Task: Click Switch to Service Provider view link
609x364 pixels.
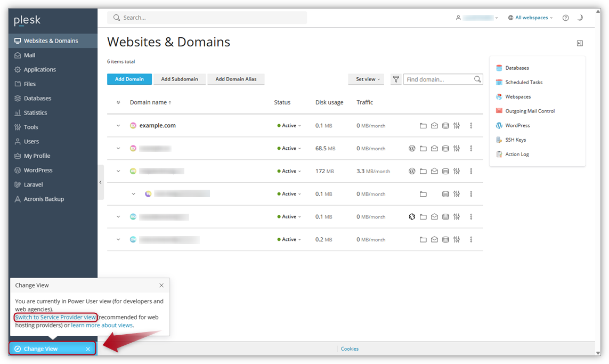Action: (55, 317)
